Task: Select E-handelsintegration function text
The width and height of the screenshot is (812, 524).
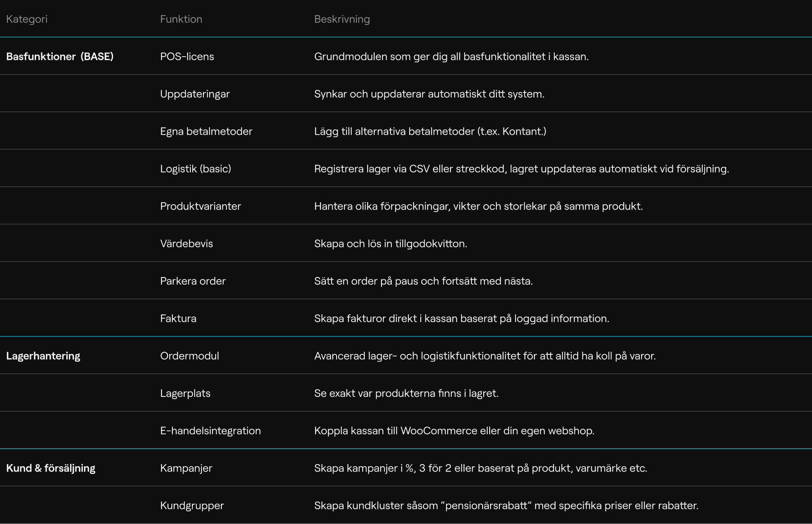Action: coord(211,431)
